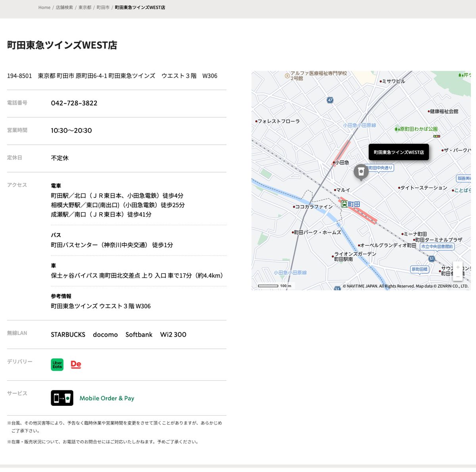Open the red De delivery icon
The width and height of the screenshot is (476, 472).
coord(76,365)
